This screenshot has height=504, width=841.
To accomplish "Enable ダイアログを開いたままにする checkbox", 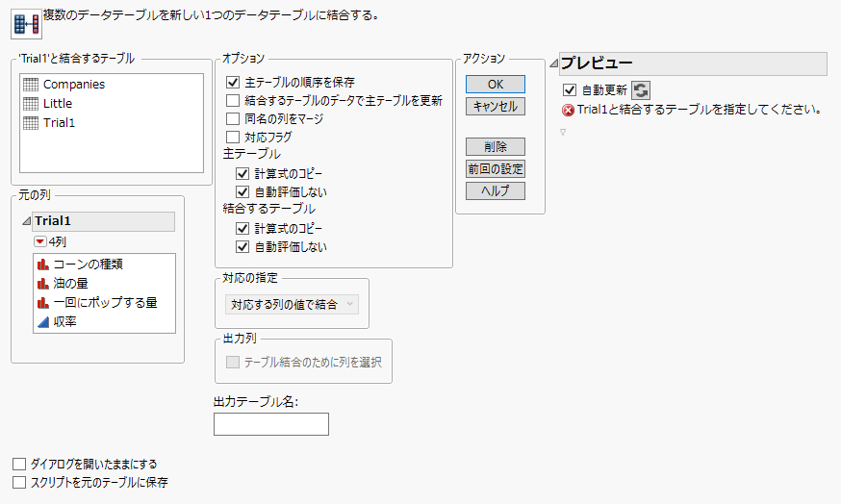I will coord(19,464).
